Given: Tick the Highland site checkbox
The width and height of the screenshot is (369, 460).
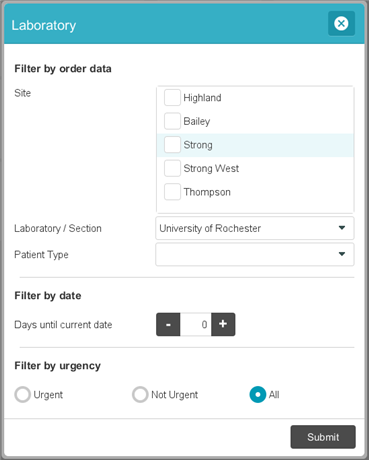Looking at the screenshot, I should coord(172,98).
